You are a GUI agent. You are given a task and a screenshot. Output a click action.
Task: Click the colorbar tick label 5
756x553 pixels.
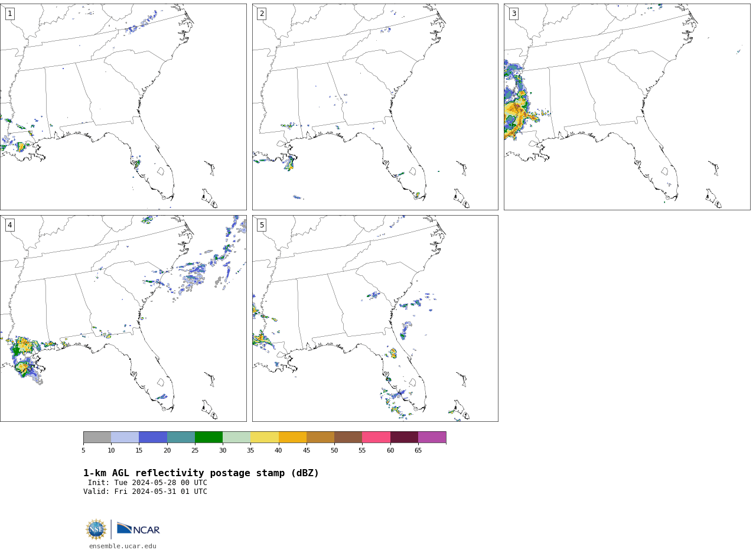(83, 451)
